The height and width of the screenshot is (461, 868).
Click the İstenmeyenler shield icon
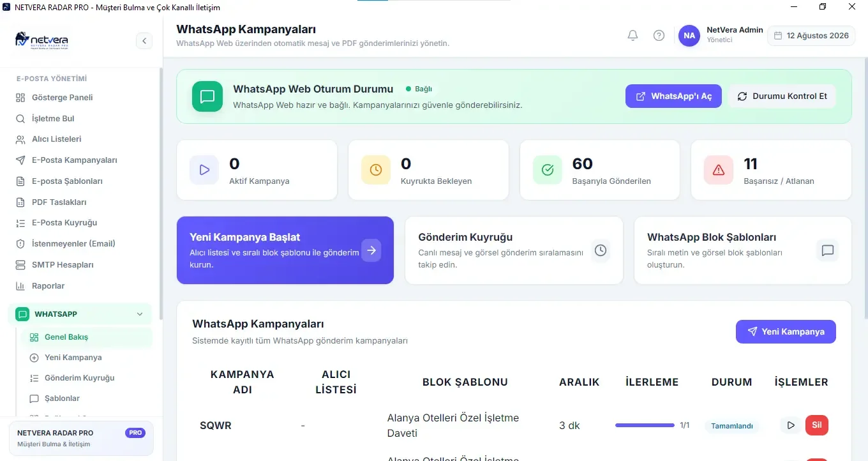(x=20, y=244)
